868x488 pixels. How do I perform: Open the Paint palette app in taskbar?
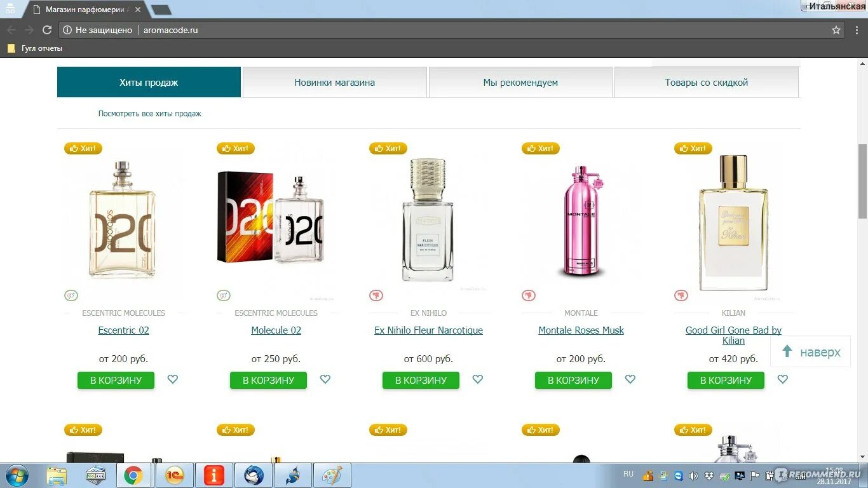pos(332,476)
